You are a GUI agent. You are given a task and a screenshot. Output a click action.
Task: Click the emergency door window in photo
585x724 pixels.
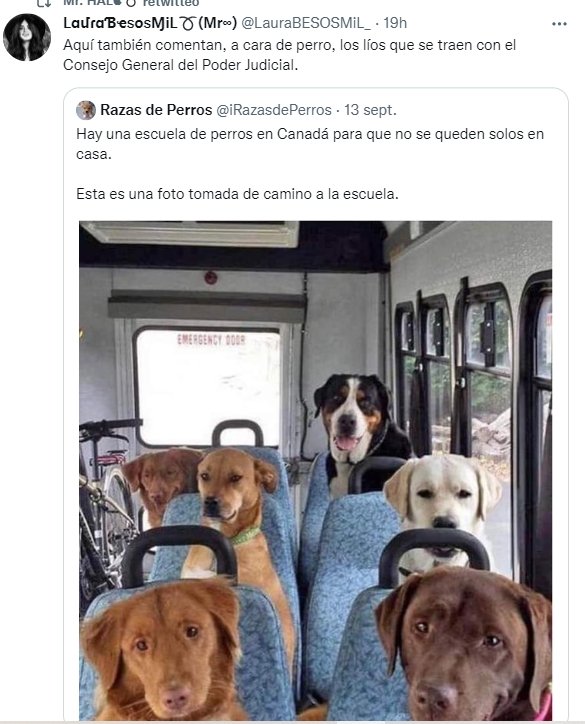tap(207, 386)
